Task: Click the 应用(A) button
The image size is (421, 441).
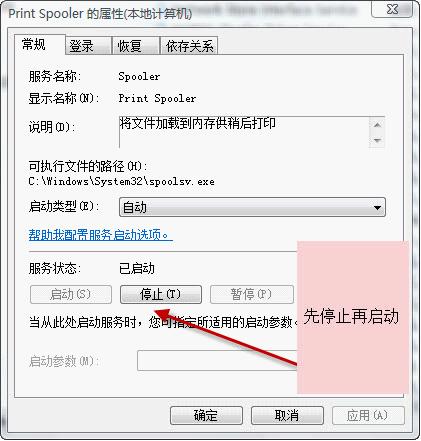Action: pos(368,415)
